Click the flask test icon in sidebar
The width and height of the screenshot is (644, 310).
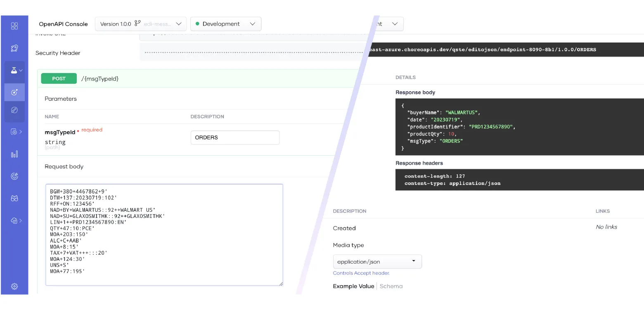click(14, 71)
